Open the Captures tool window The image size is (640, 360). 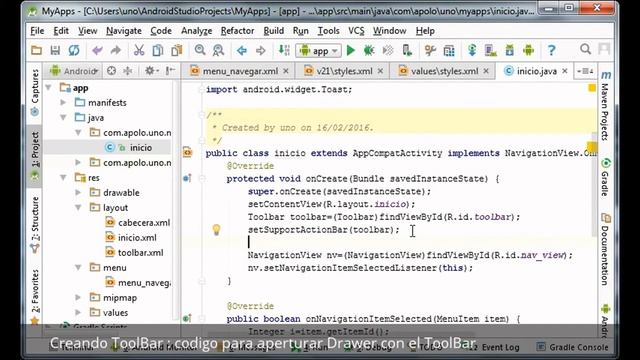pos(35,92)
